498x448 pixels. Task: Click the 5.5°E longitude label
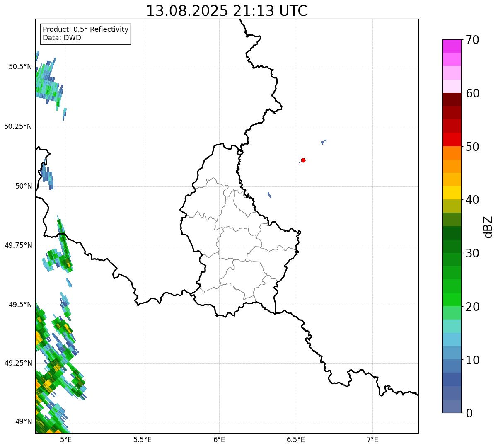tap(143, 440)
